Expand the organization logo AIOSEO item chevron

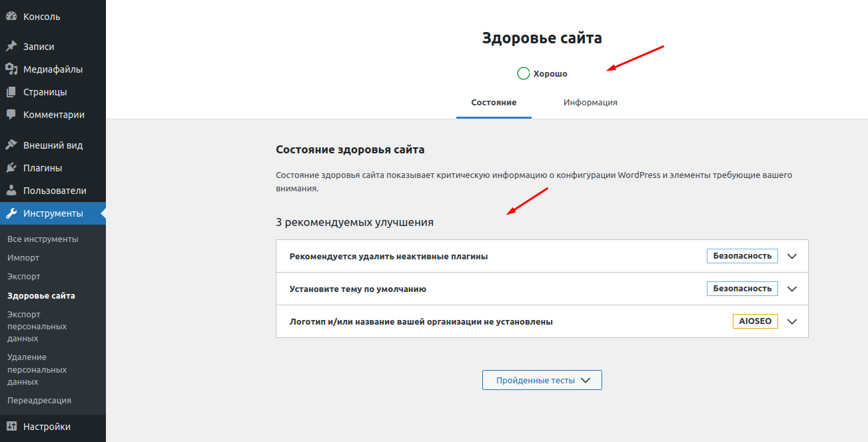tap(792, 321)
